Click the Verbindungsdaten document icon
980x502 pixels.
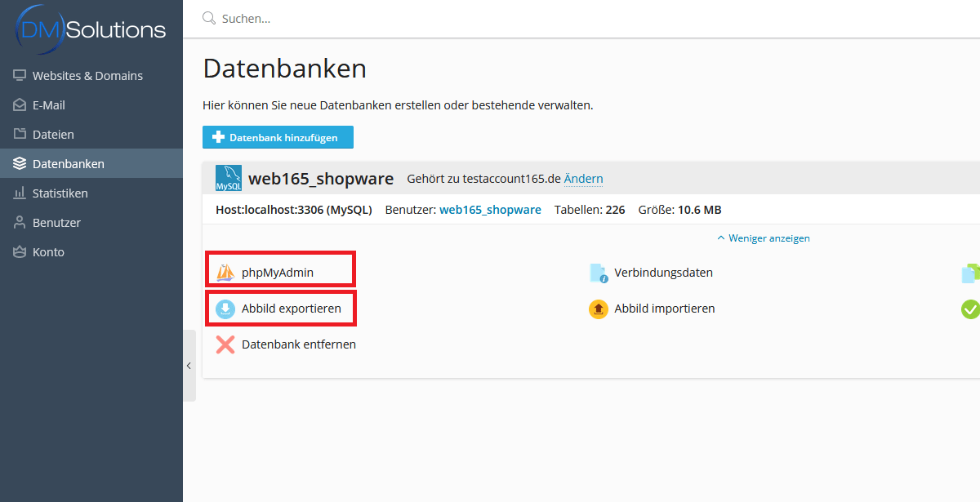(x=599, y=273)
